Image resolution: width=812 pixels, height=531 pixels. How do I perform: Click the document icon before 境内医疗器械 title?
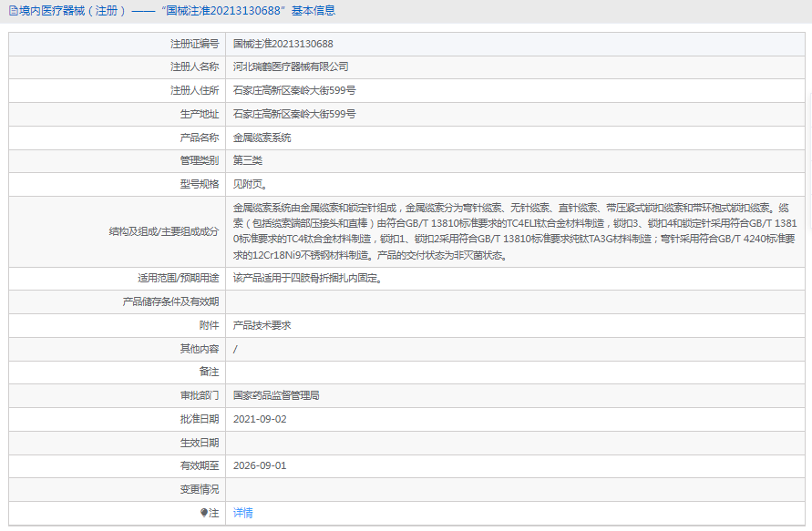14,11
